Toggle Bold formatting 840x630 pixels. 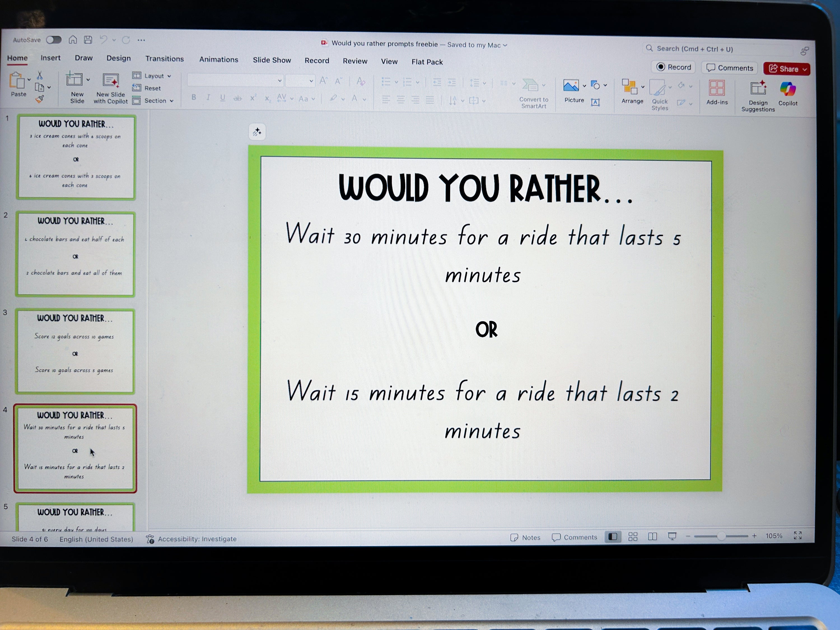194,97
